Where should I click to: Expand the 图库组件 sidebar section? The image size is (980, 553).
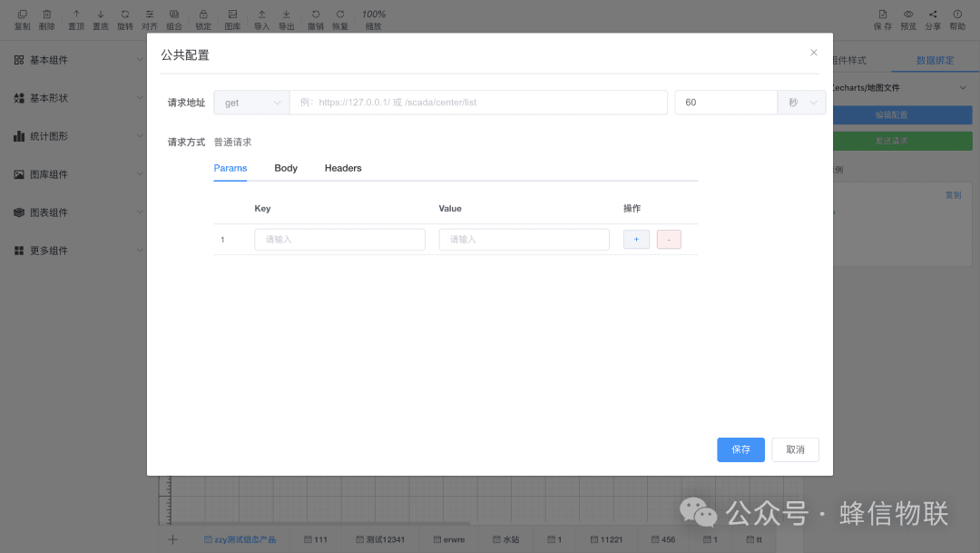click(x=79, y=174)
